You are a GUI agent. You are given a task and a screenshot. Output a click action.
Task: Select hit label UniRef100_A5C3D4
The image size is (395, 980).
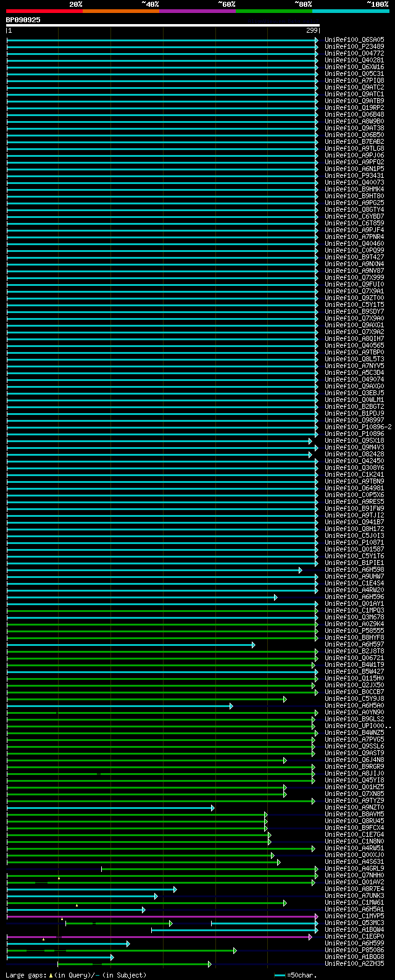[354, 372]
